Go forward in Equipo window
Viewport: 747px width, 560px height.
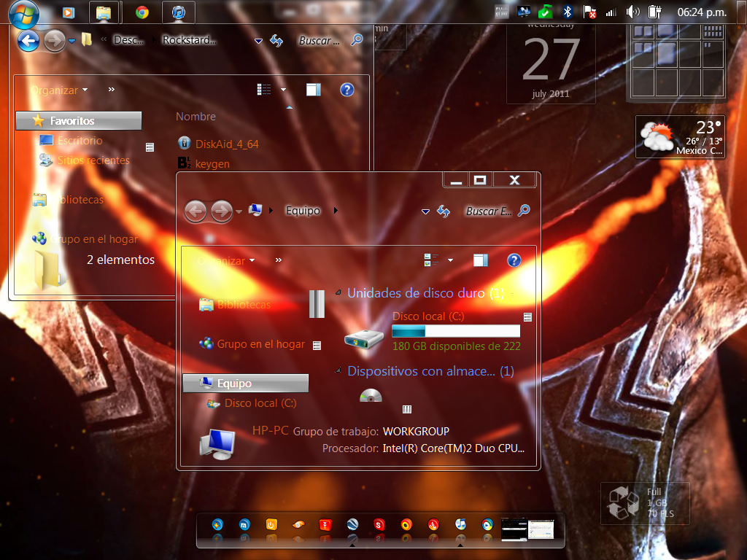click(222, 211)
